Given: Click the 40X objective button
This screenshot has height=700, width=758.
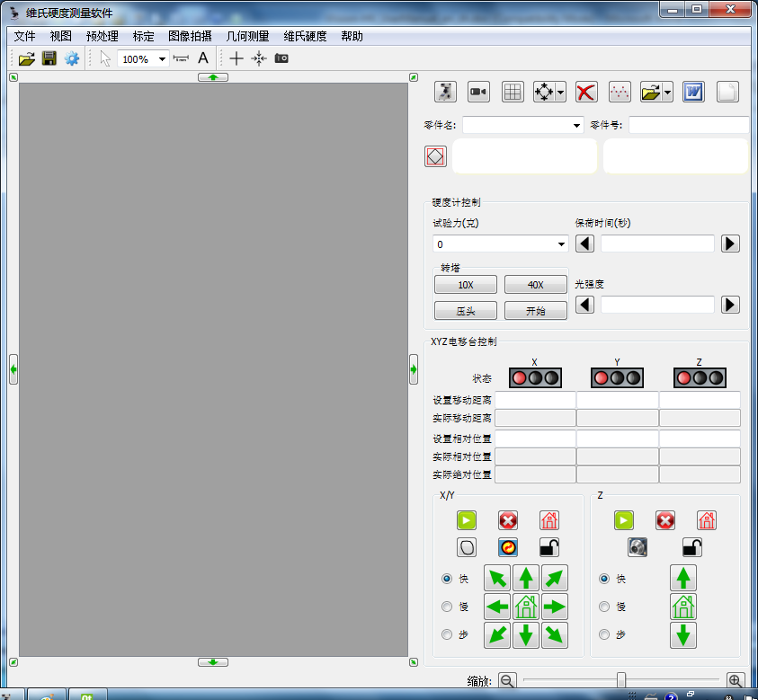Looking at the screenshot, I should click(x=535, y=284).
